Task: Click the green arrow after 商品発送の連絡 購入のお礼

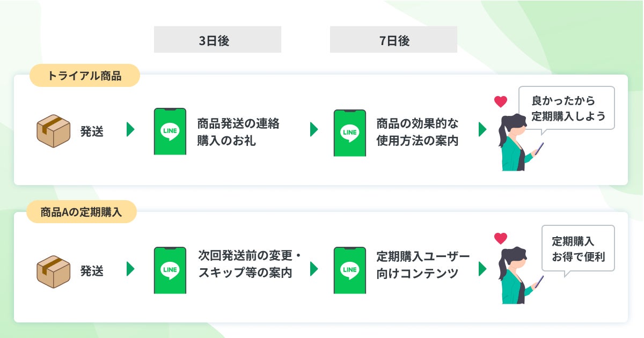Action: click(x=314, y=130)
